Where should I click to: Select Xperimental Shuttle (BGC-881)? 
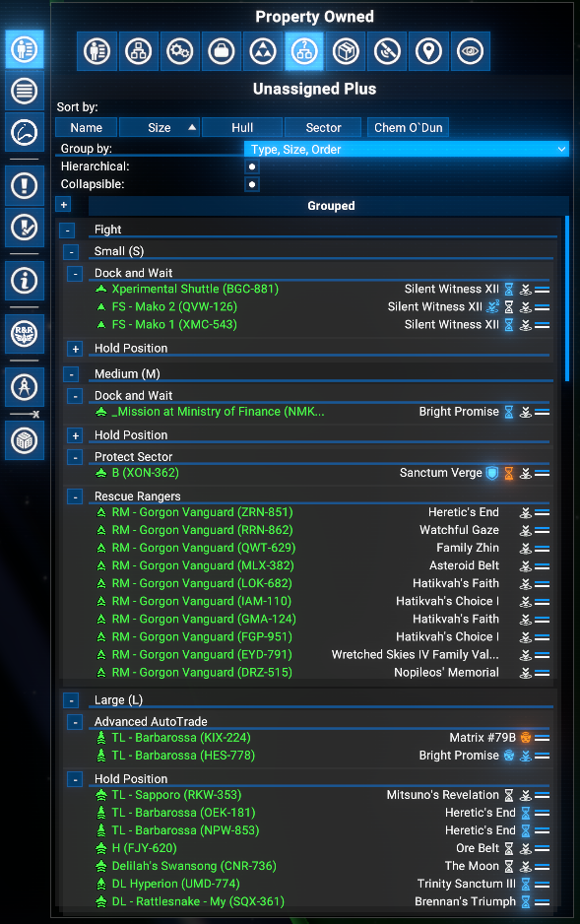[x=195, y=289]
